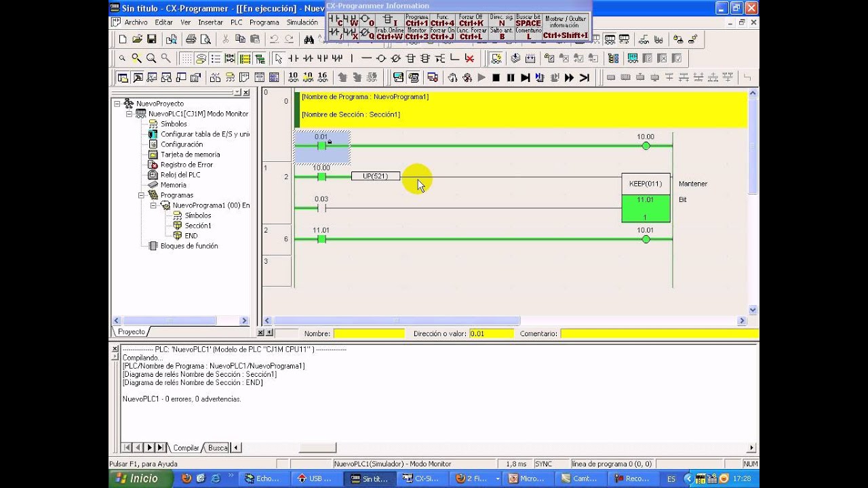This screenshot has height=488, width=868.
Task: Select the UP(521) instruction
Action: point(375,176)
